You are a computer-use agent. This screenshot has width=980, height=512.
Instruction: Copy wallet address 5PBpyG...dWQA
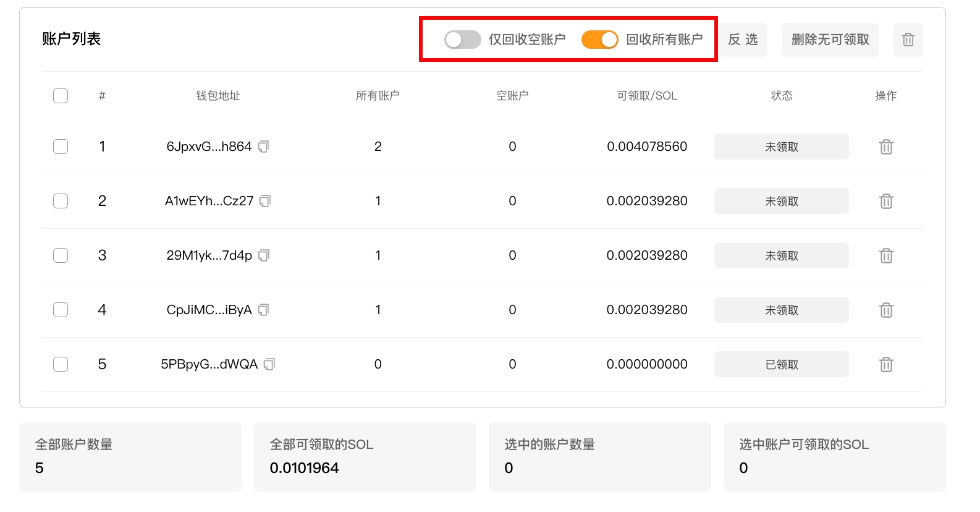(x=269, y=365)
